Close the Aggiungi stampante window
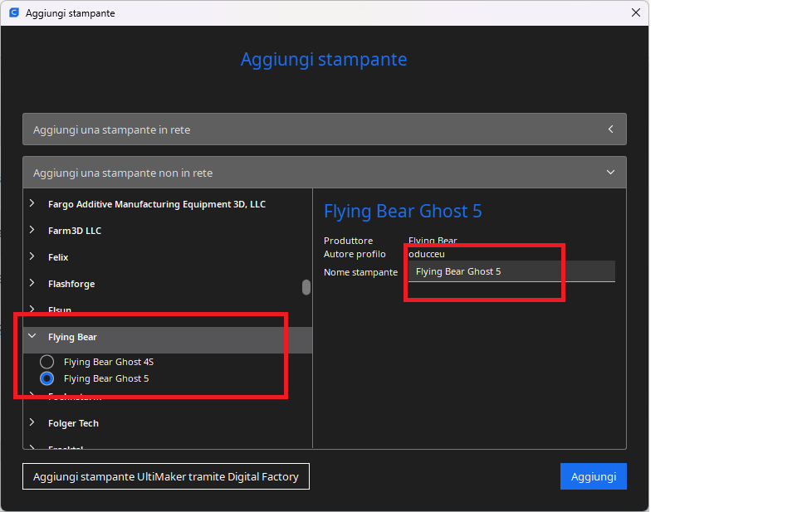The width and height of the screenshot is (812, 512). 636,12
